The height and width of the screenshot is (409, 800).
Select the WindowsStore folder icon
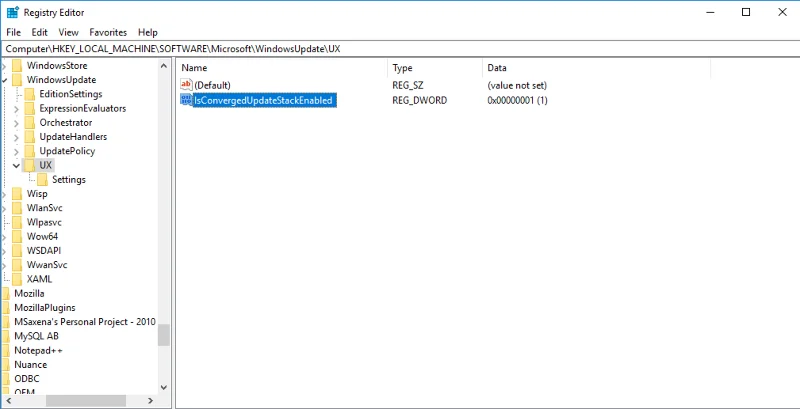17,65
